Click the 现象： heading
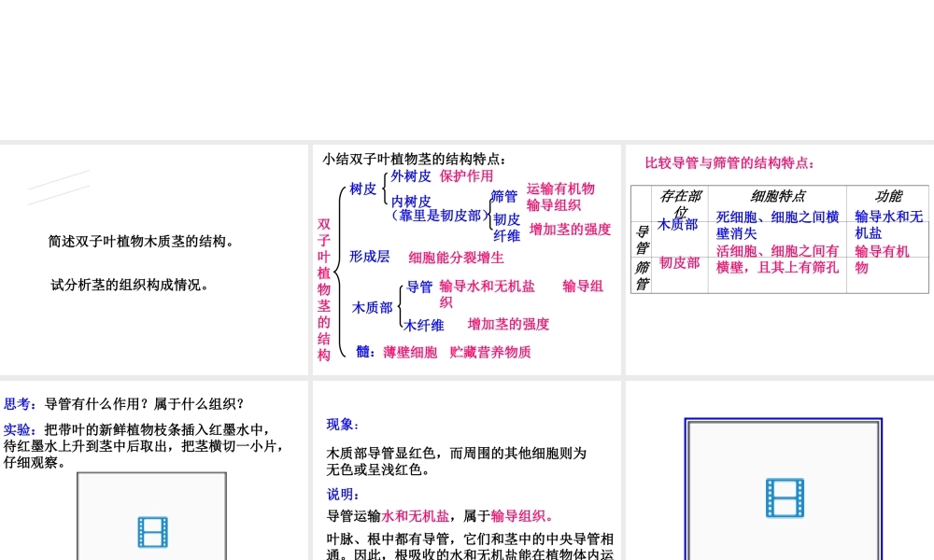The width and height of the screenshot is (934, 560). click(x=343, y=425)
